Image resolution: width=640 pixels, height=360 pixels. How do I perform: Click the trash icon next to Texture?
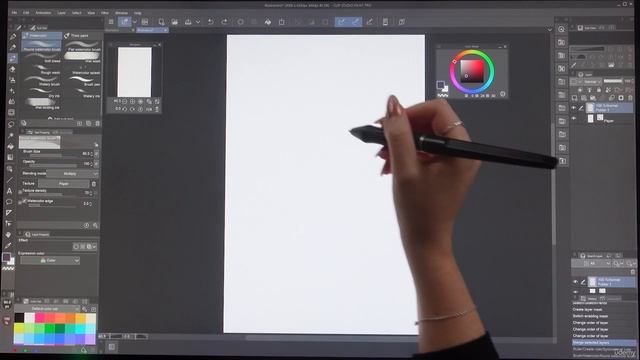[94, 184]
